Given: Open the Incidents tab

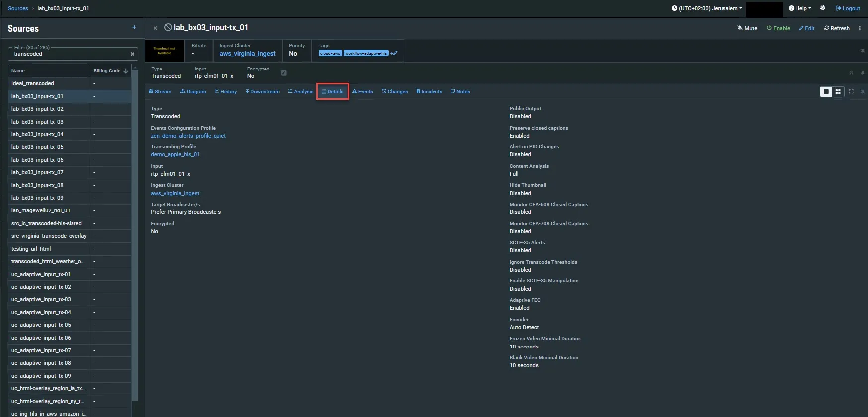Looking at the screenshot, I should 429,92.
